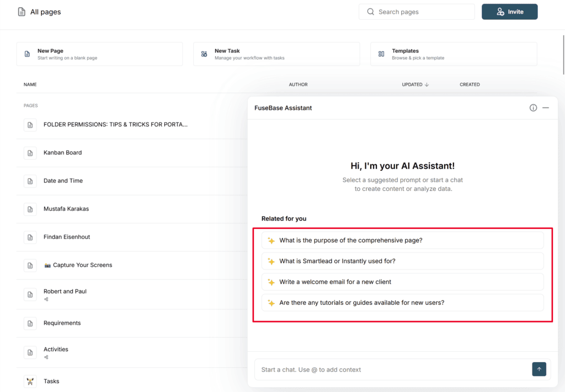
Task: Click the Tasks row icon
Action: (x=30, y=381)
